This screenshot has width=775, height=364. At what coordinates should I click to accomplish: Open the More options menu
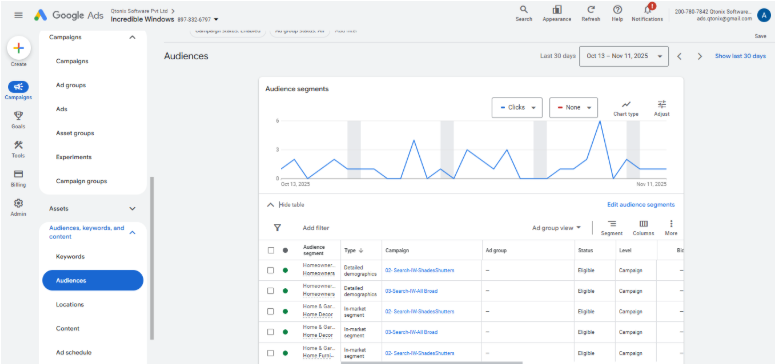point(671,228)
